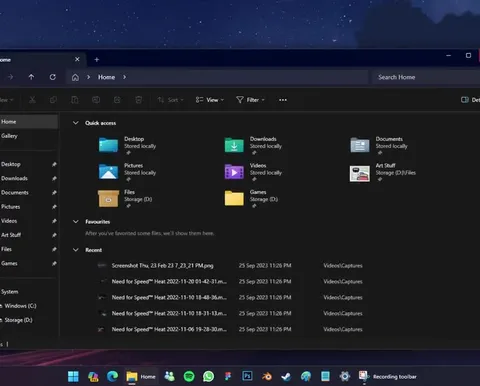The width and height of the screenshot is (480, 386).
Task: Open the Videos folder in Quick access
Action: pyautogui.click(x=253, y=172)
